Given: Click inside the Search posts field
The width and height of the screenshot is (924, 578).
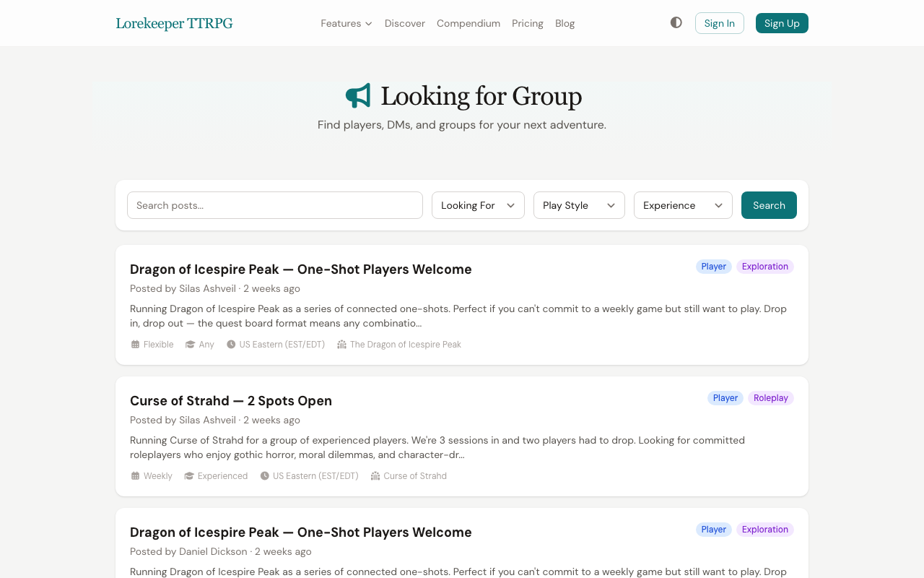Looking at the screenshot, I should [274, 205].
